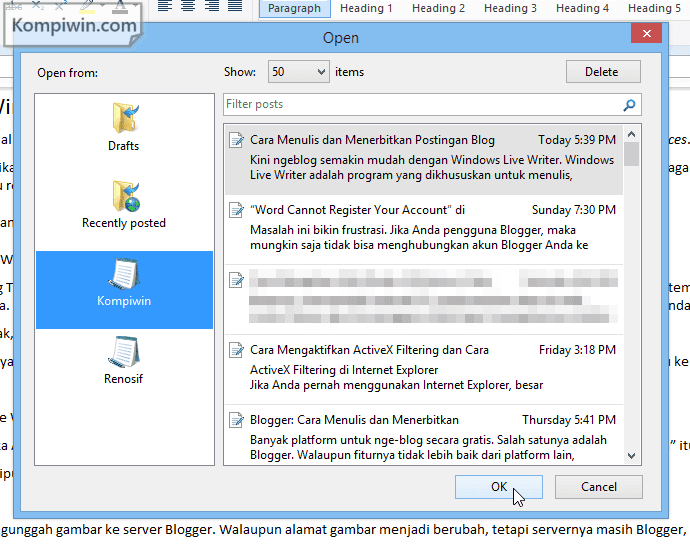
Task: Click post icon beside 'Cara Mengaktifkan ActiveX Filtering'
Action: 236,350
